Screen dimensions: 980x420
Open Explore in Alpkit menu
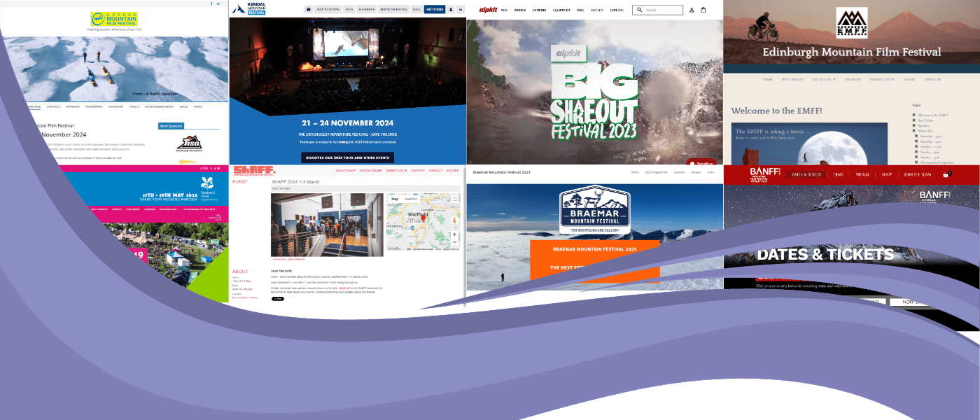point(617,10)
